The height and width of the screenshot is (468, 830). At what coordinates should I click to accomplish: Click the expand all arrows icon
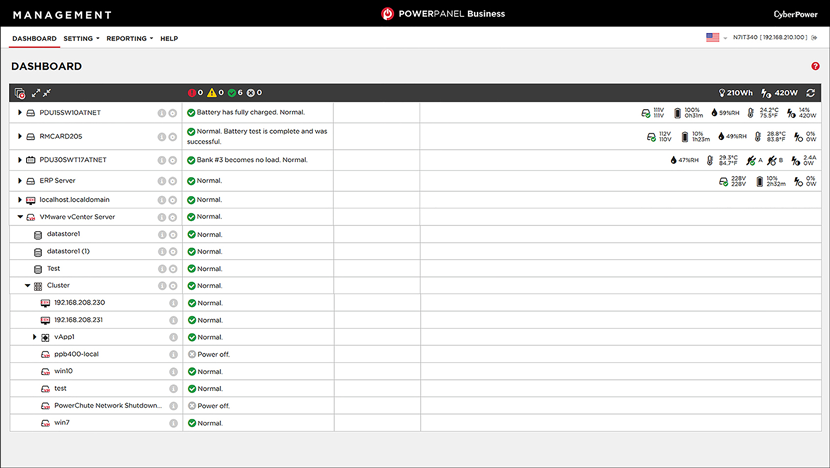pos(35,93)
